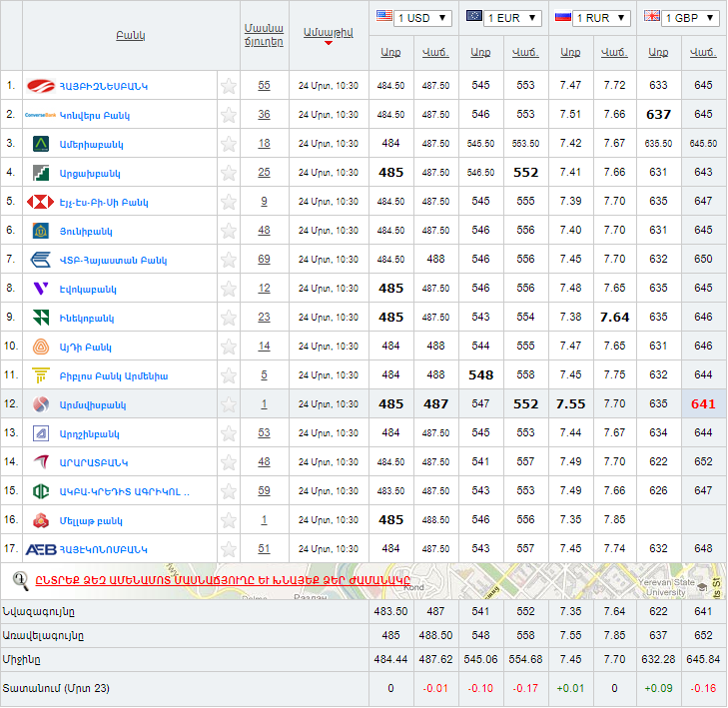Click the HSBC bank logo icon
Viewport: 728px width, 708px height.
tap(41, 202)
